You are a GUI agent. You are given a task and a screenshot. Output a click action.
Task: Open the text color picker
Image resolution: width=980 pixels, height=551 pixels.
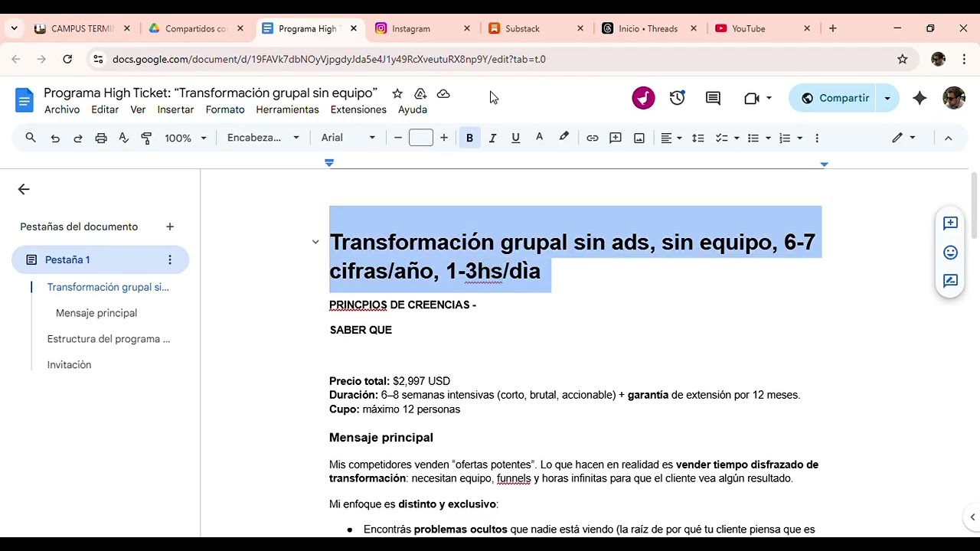click(x=539, y=138)
